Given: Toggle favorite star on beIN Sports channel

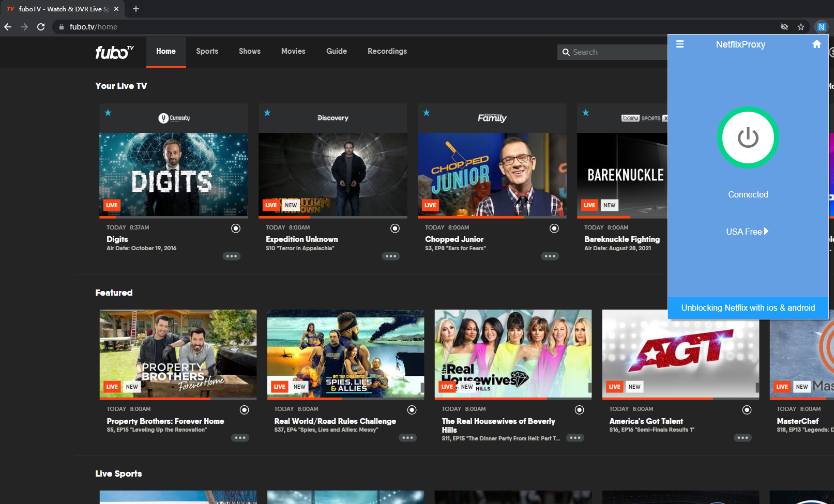Looking at the screenshot, I should click(586, 113).
